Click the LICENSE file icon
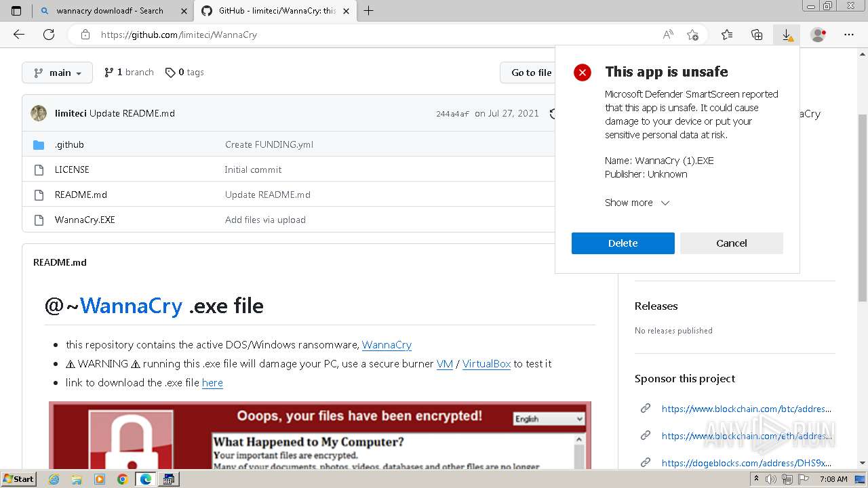The height and width of the screenshot is (488, 868). [39, 169]
